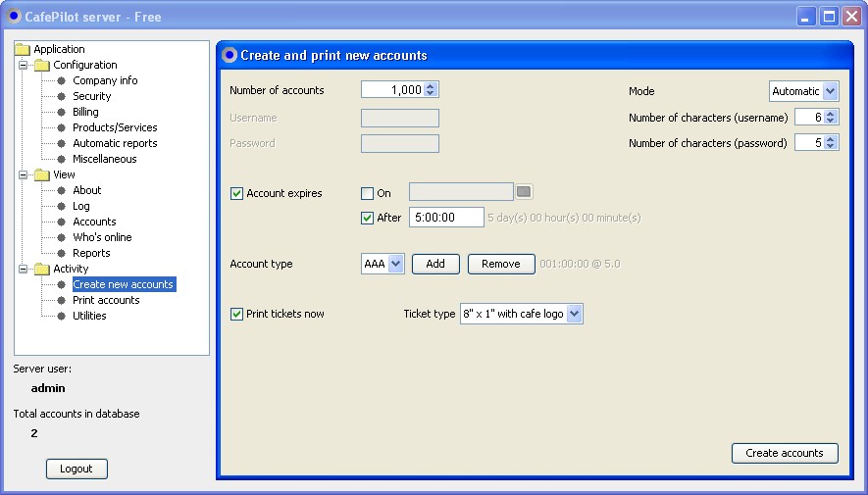
Task: Open Security settings in tree
Action: (92, 96)
